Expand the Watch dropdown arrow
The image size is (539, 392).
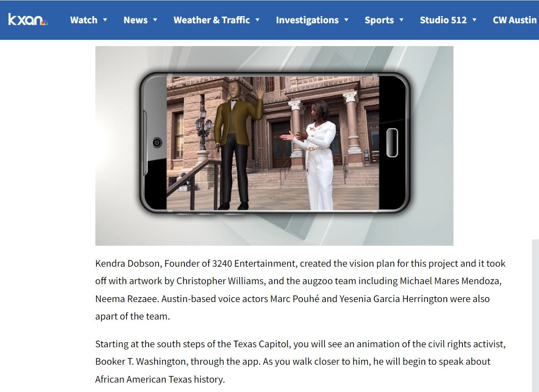pos(106,21)
